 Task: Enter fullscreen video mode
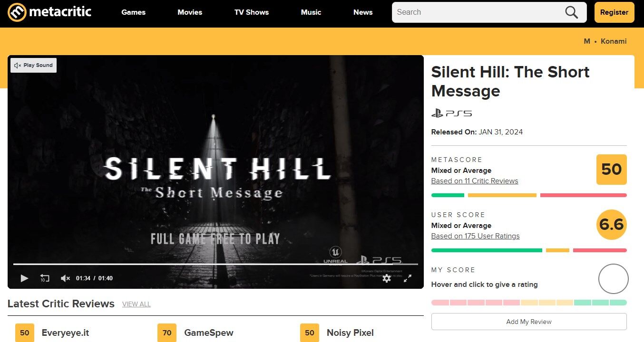(x=408, y=278)
